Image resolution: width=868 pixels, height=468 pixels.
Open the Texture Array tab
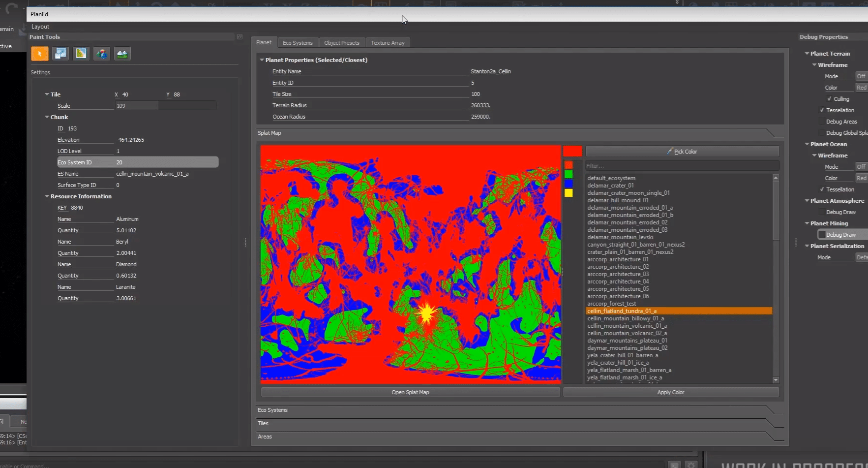pyautogui.click(x=388, y=43)
